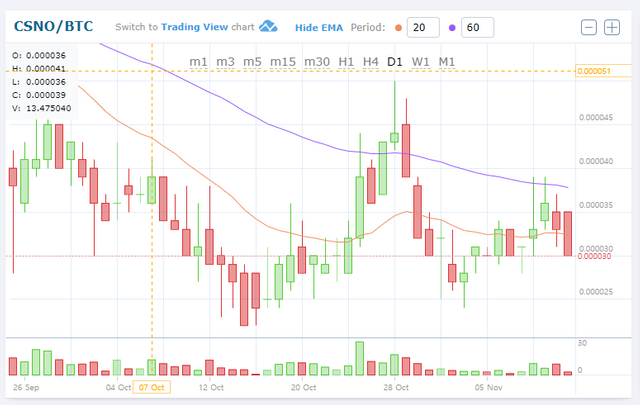Click the purple EMA color dot
640x405 pixels.
[x=452, y=28]
